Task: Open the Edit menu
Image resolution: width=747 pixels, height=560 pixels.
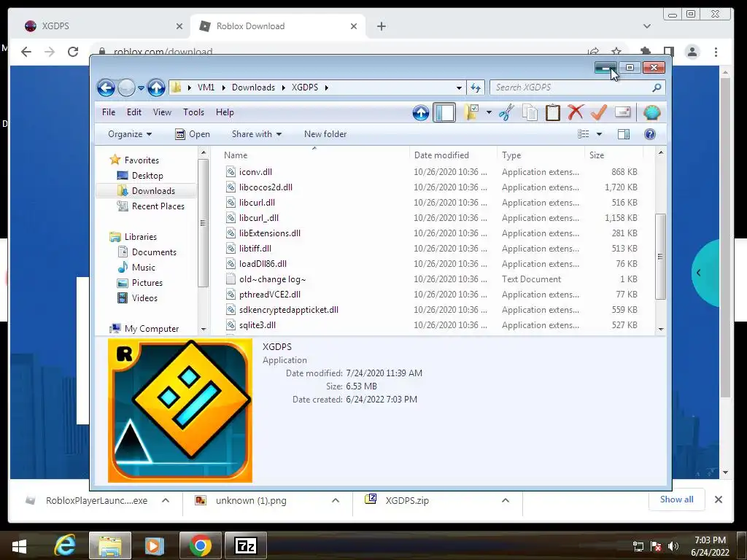Action: (134, 112)
